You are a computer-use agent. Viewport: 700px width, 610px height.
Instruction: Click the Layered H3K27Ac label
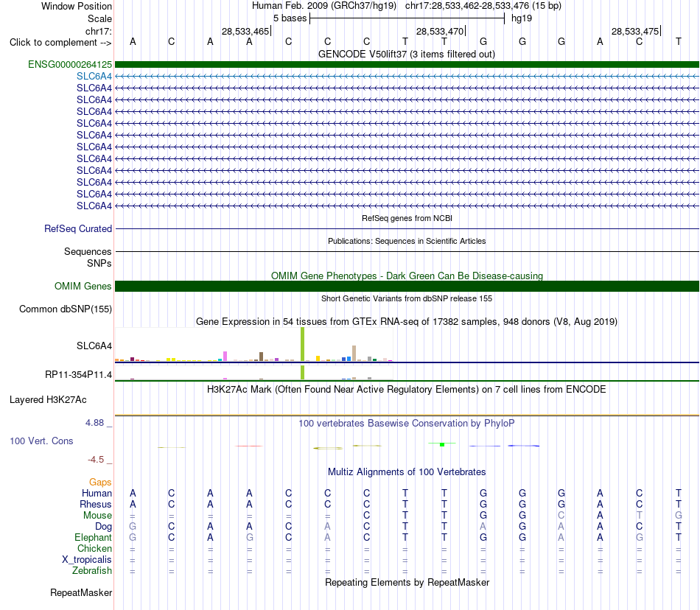tap(48, 400)
